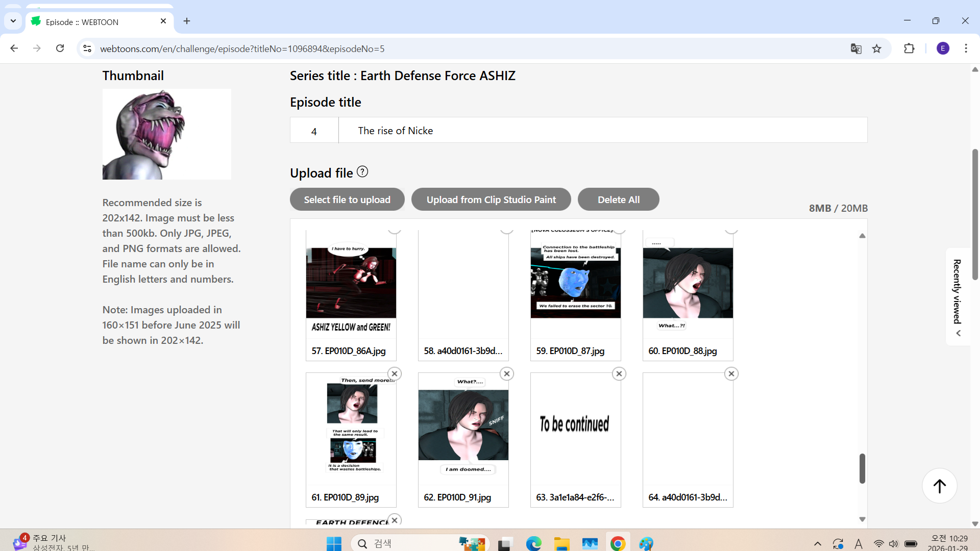
Task: Click the upload list scrollbar thumb
Action: click(862, 468)
